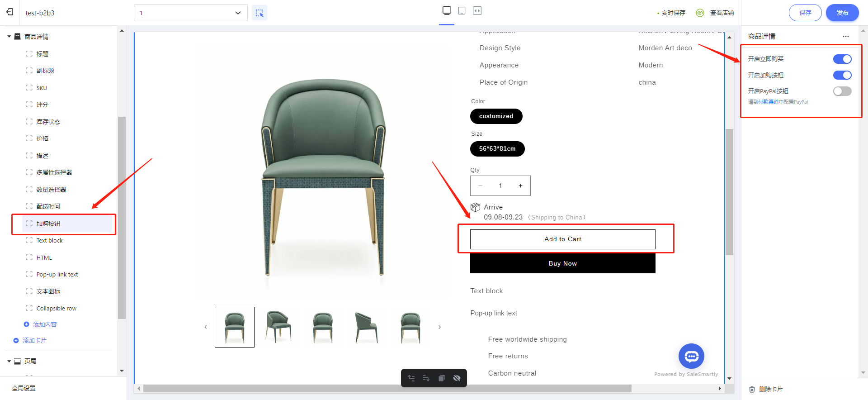Click the block icon beside Pop-up link text row

point(29,274)
